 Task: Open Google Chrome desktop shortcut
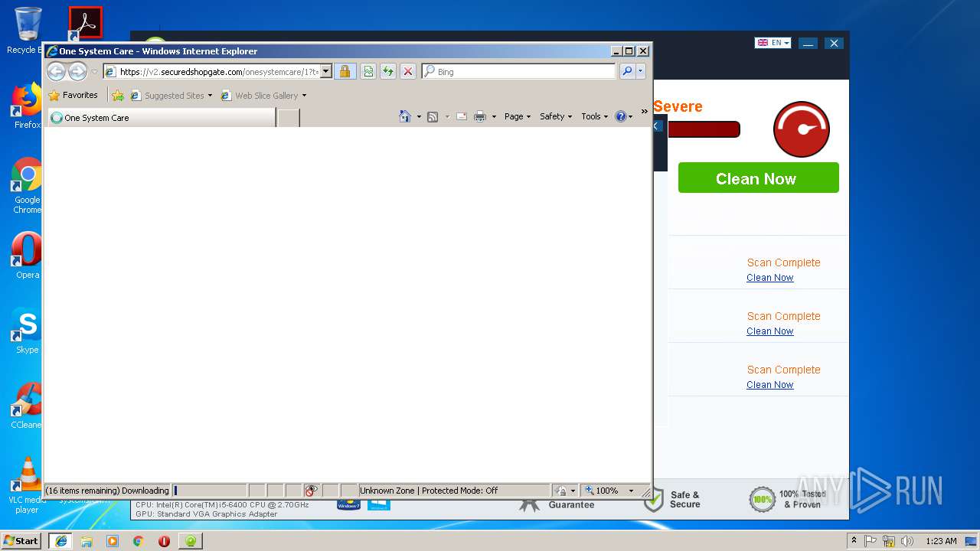pyautogui.click(x=27, y=186)
